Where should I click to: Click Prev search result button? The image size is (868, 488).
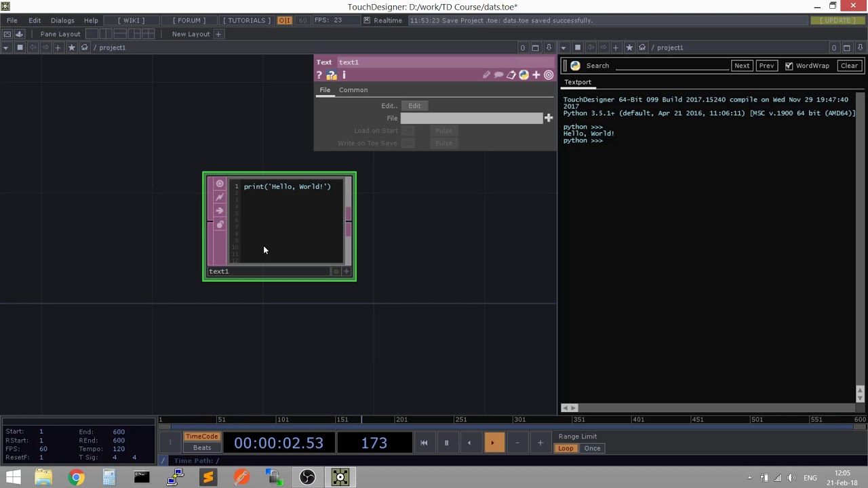point(766,66)
